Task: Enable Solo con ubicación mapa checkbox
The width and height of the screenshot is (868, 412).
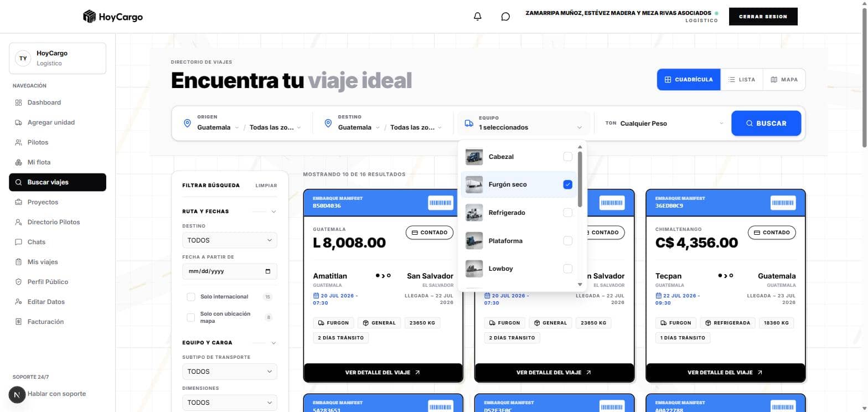Action: coord(191,317)
